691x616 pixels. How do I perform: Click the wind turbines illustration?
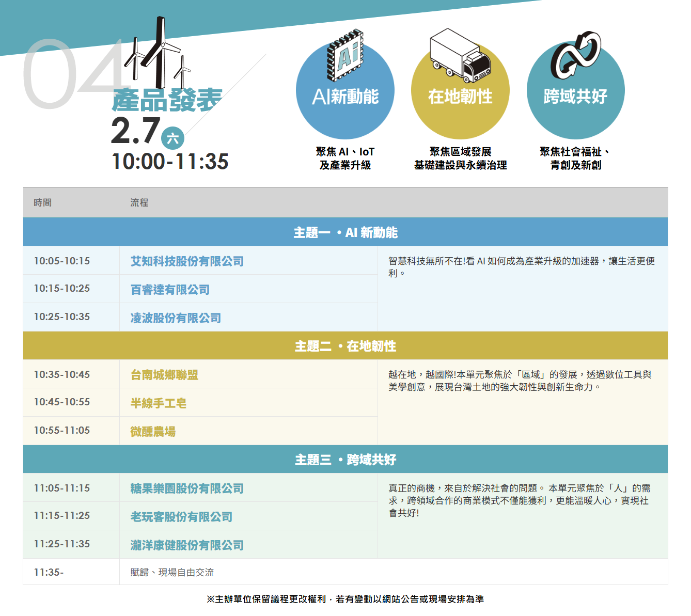[158, 54]
